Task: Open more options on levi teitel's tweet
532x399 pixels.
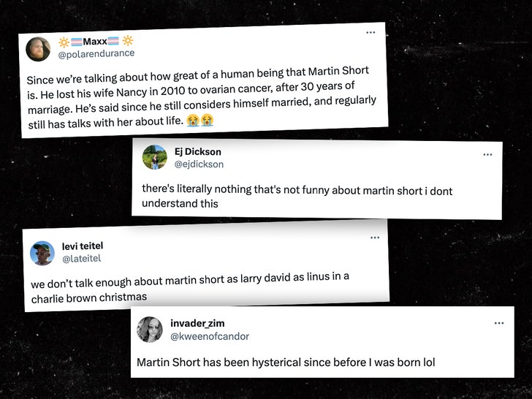Action: 375,237
